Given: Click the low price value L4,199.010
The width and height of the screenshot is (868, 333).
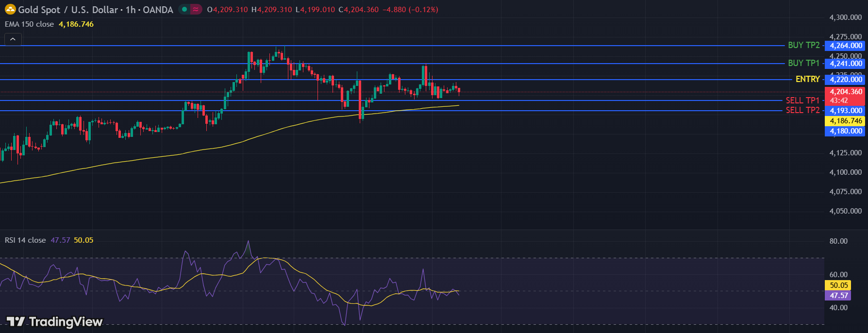Looking at the screenshot, I should tap(315, 10).
